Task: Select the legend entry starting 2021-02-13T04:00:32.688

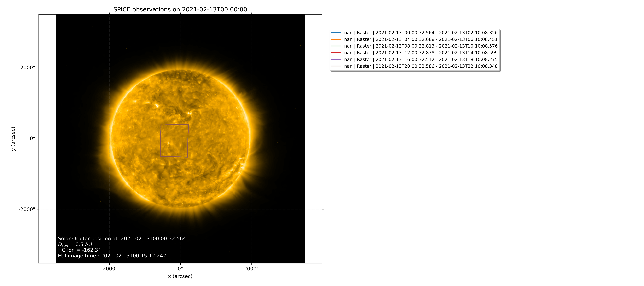Action: (x=421, y=39)
